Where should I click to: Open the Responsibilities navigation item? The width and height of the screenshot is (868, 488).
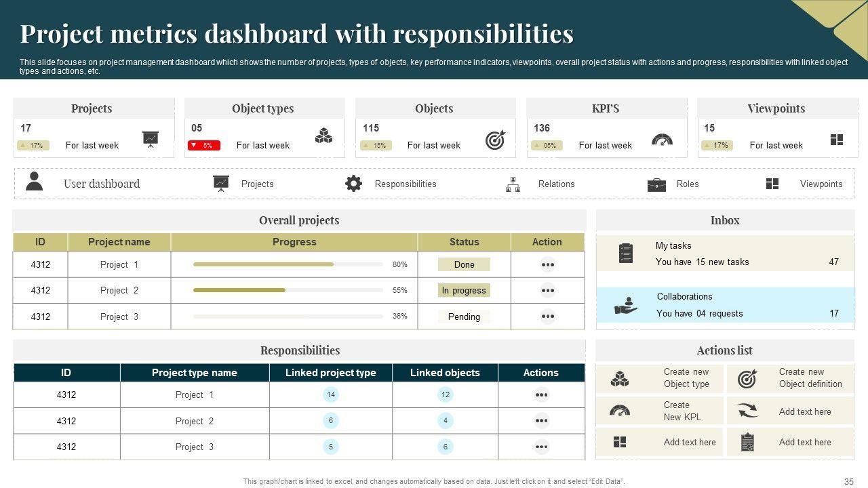point(406,184)
